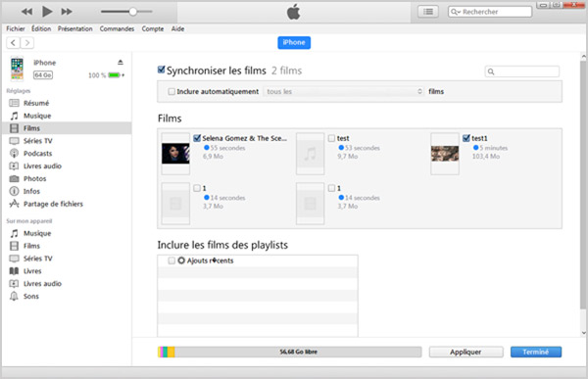
Task: Check the 'test' film checkbox
Action: 331,138
